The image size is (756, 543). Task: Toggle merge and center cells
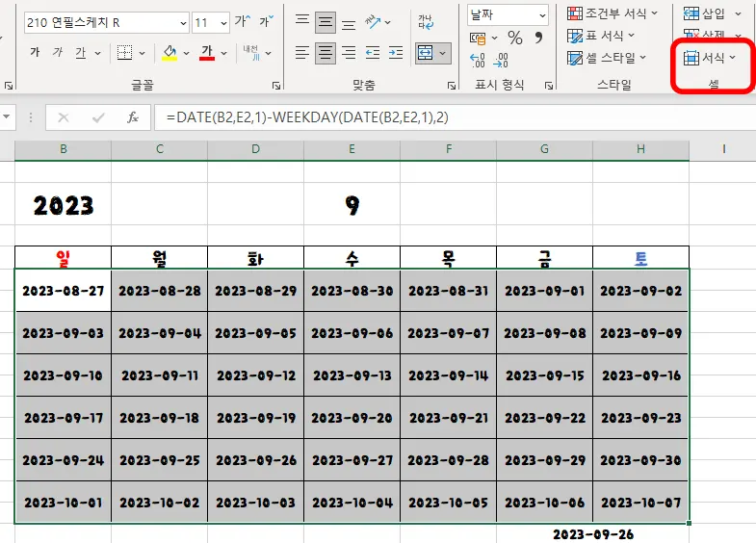tap(426, 53)
